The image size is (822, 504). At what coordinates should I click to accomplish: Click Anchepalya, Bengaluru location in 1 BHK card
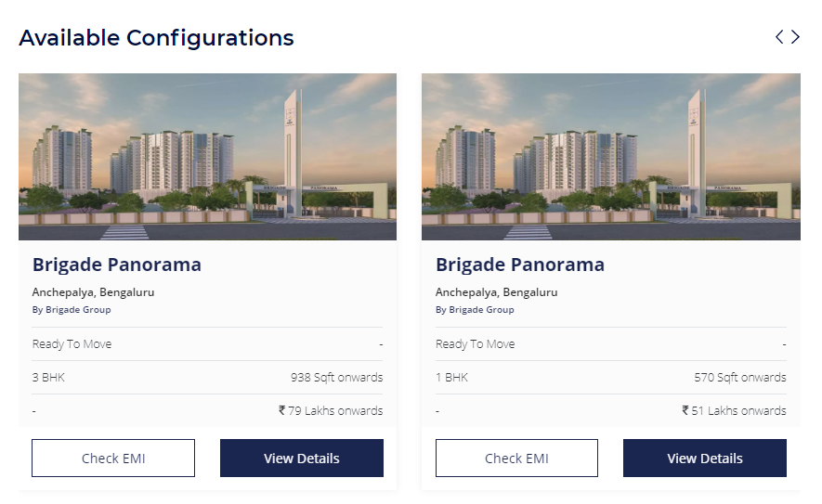point(497,291)
